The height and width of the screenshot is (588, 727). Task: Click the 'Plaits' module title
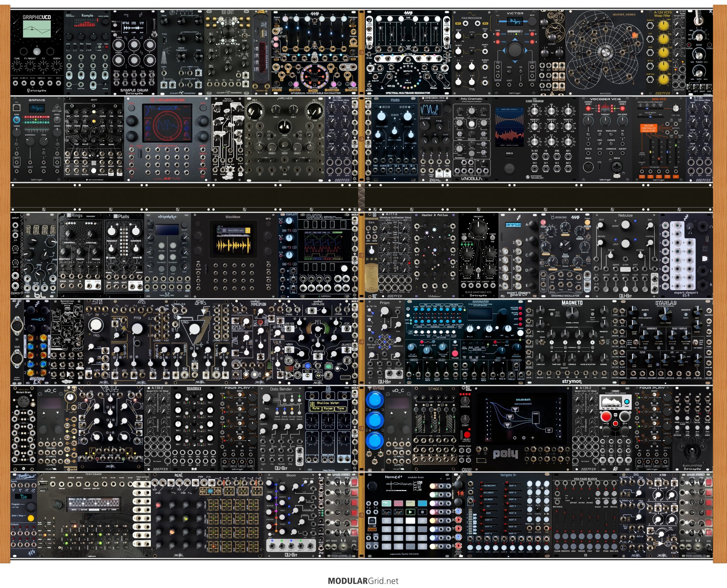[x=124, y=216]
